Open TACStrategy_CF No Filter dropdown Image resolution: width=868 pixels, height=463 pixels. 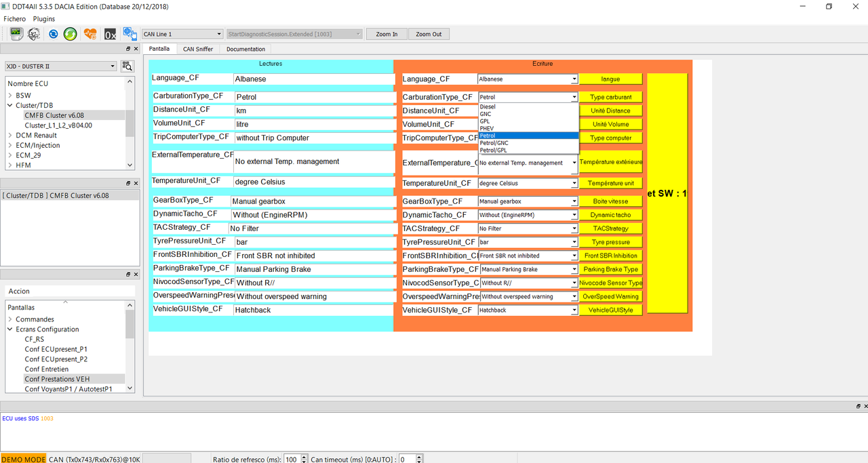click(x=528, y=228)
